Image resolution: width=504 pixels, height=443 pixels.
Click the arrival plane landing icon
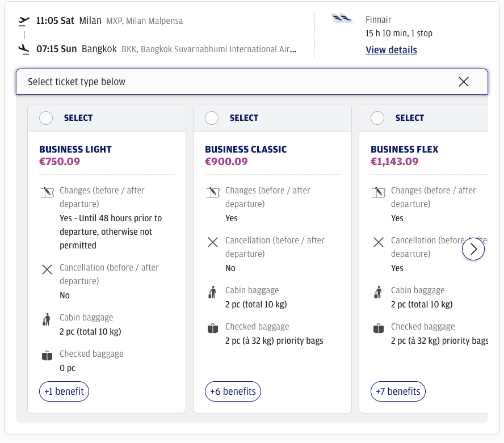(x=24, y=49)
